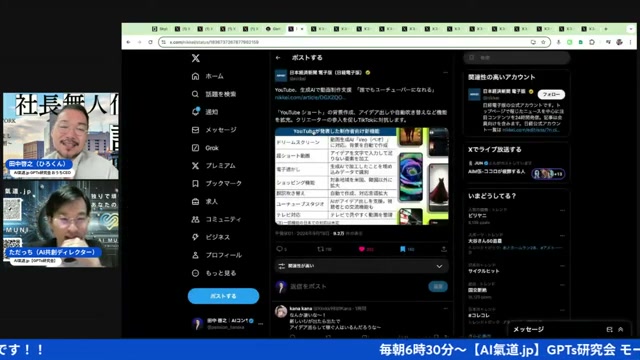The width and height of the screenshot is (640, 360).
Task: Open more options for ビリヤニ trend
Action: [562, 210]
